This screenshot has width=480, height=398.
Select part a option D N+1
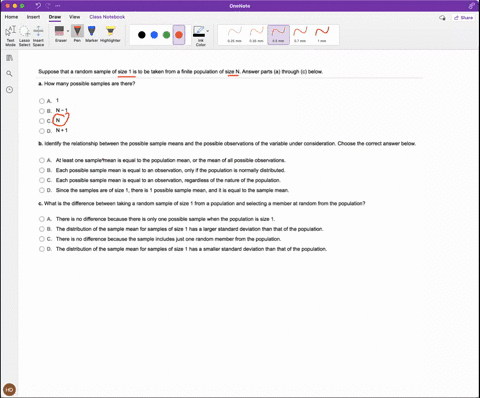pos(42,131)
